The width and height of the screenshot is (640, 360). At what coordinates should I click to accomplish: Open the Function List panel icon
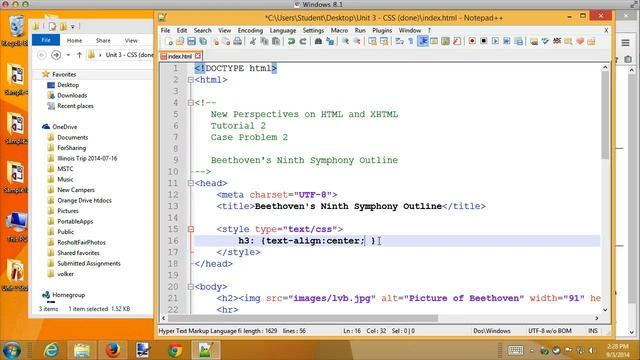pos(457,41)
